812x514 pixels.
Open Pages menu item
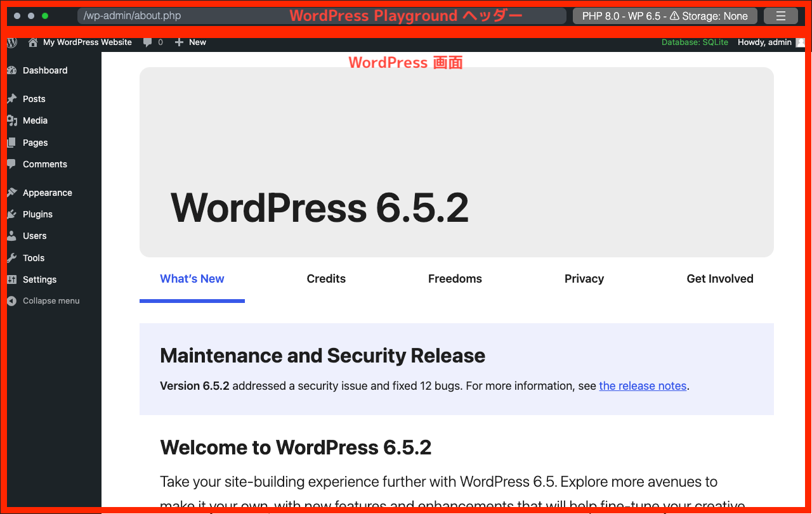[x=36, y=143]
